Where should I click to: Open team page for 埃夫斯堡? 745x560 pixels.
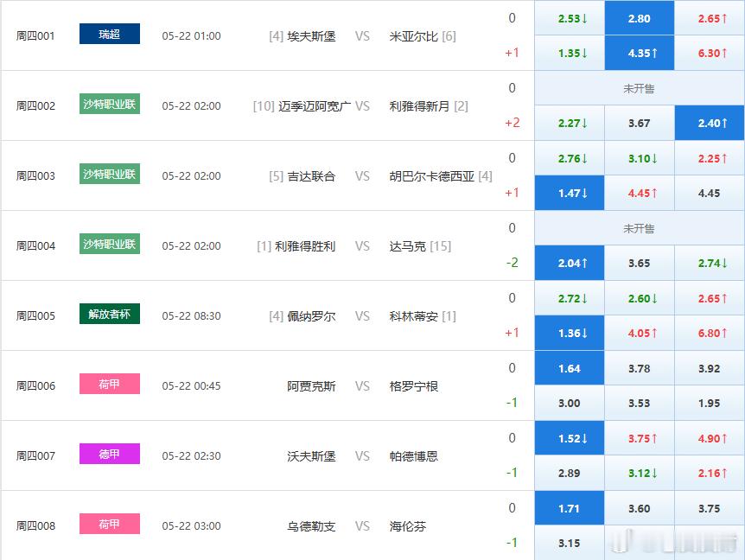tap(311, 36)
